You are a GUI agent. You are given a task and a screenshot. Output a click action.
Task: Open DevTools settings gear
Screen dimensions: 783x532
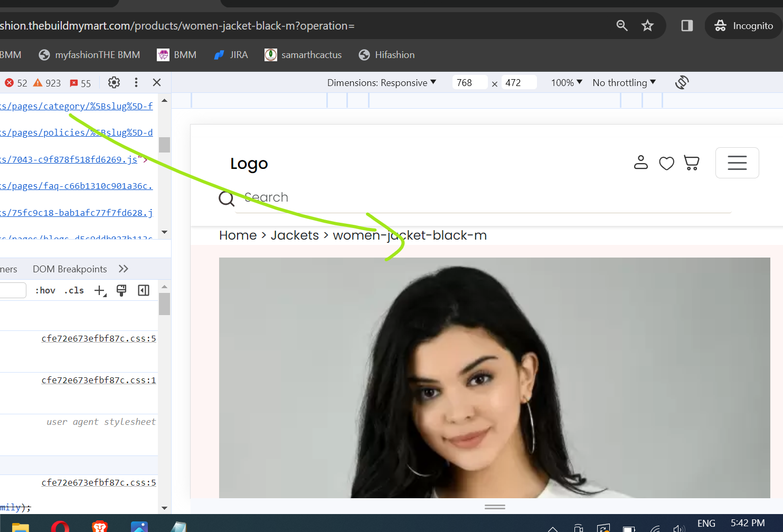[x=114, y=82]
